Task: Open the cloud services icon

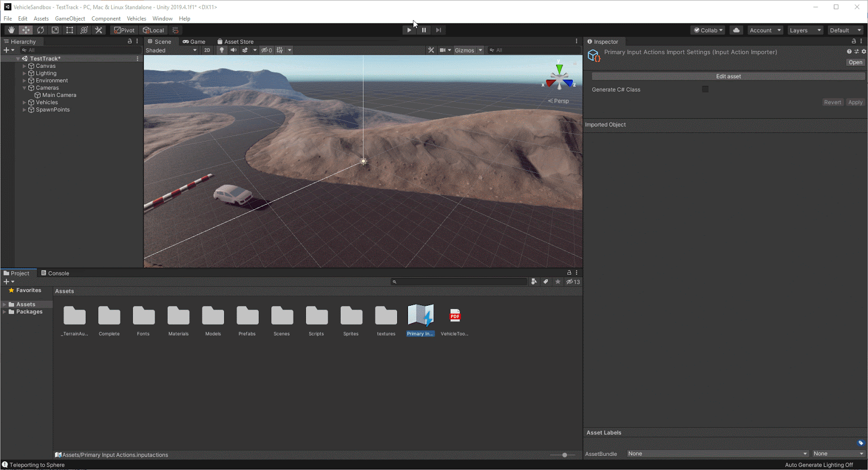Action: (x=736, y=30)
